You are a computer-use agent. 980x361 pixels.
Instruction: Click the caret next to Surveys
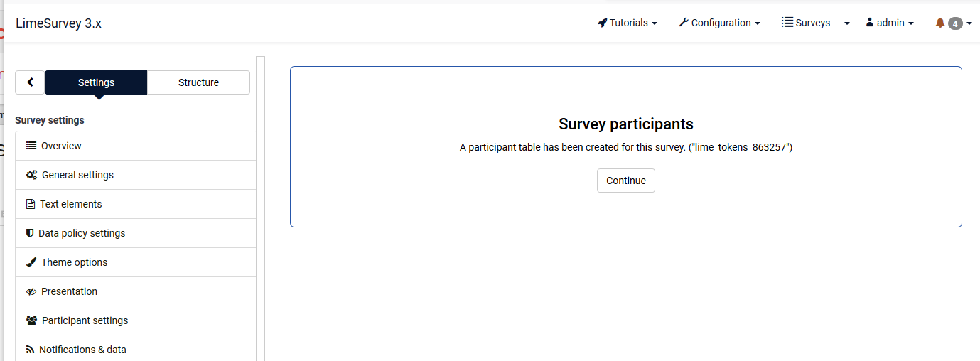(846, 23)
